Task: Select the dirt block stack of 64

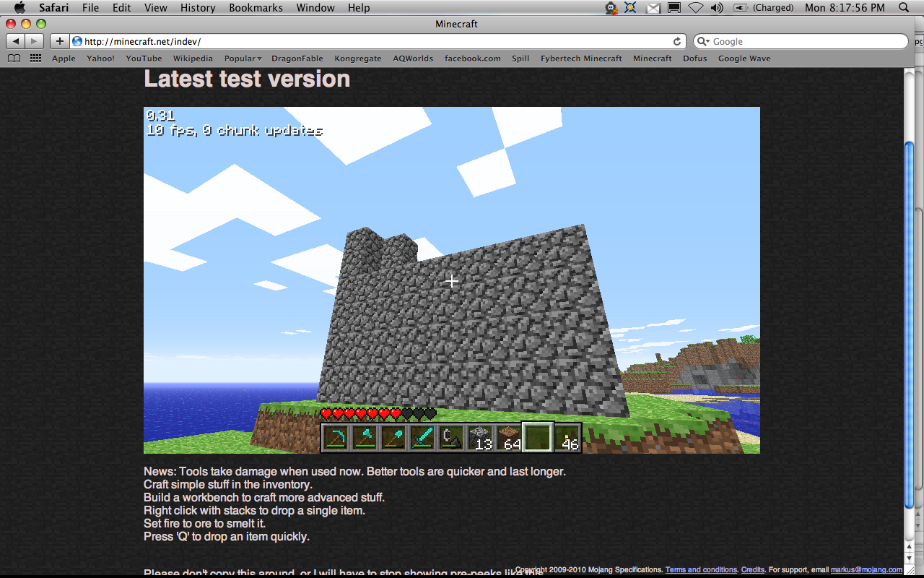Action: [509, 438]
